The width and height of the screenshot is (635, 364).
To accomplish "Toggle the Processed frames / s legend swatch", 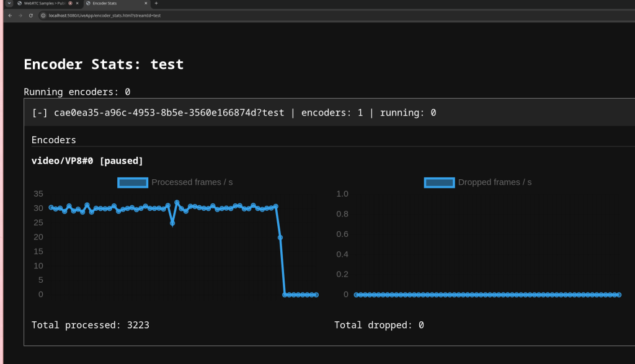I will pyautogui.click(x=133, y=182).
